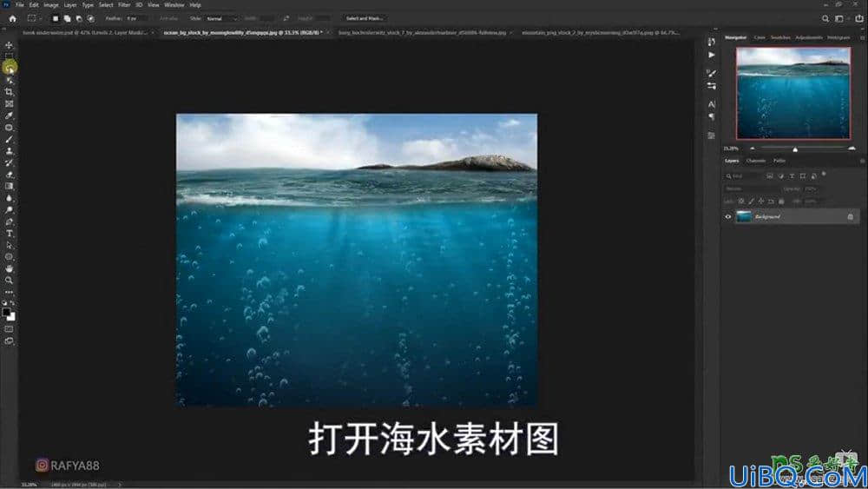Swap foreground and background colors arrow
This screenshot has height=489, width=868.
click(13, 303)
